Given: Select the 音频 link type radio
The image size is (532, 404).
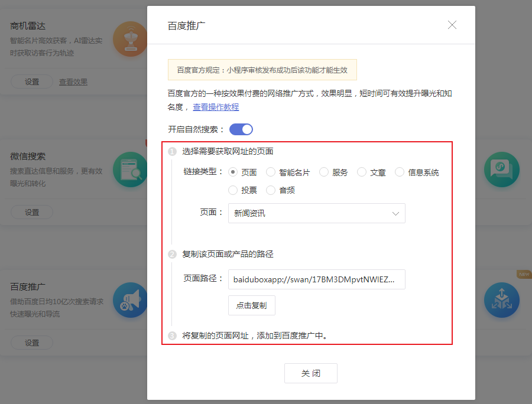Looking at the screenshot, I should pos(270,190).
